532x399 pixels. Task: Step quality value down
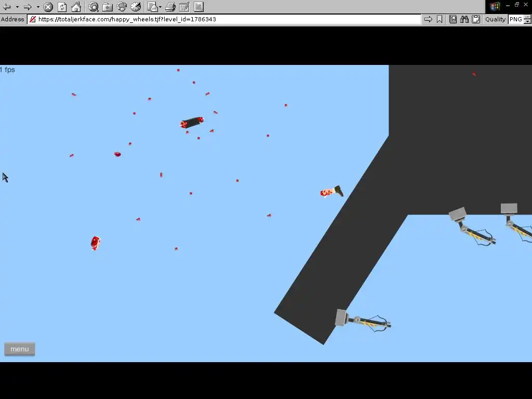click(528, 22)
